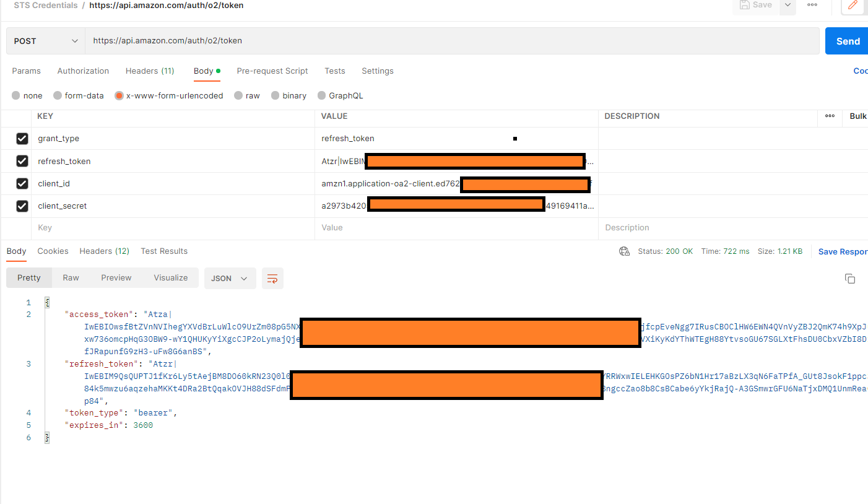Select the Pretty view button

coord(29,278)
